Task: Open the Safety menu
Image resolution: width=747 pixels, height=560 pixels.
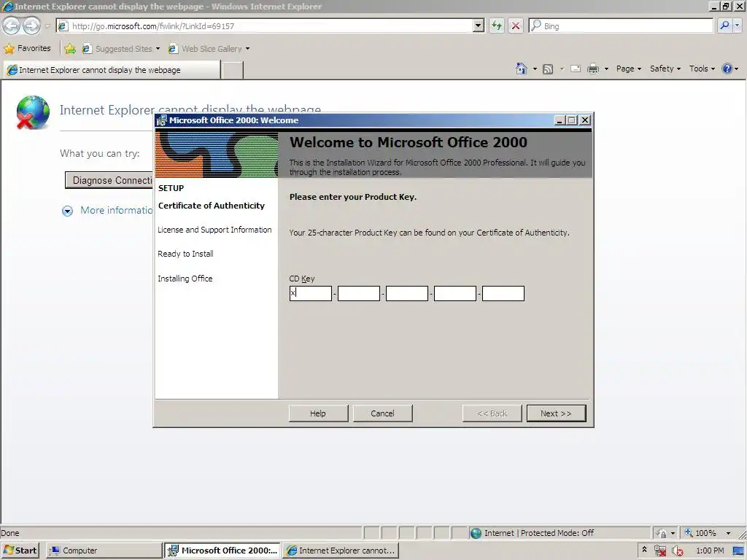Action: (665, 69)
